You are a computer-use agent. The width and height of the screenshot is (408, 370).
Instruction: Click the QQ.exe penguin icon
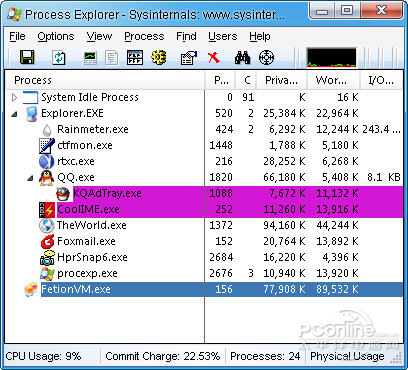pyautogui.click(x=46, y=177)
